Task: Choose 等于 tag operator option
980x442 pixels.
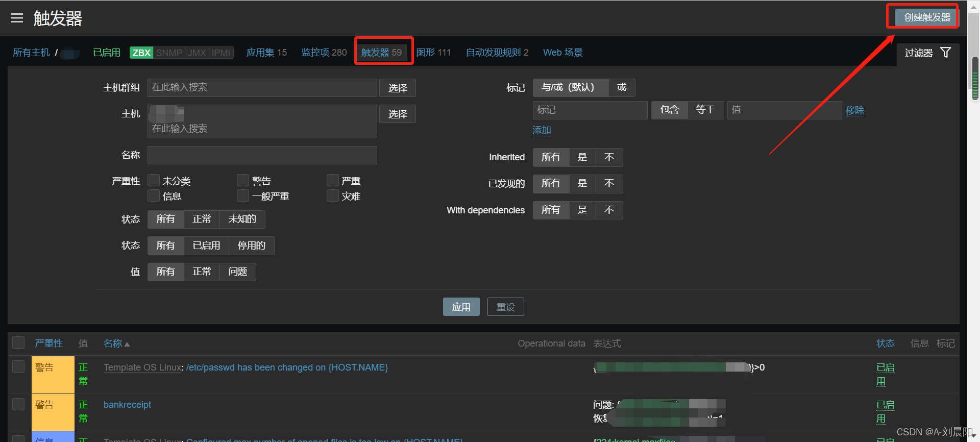Action: 705,110
